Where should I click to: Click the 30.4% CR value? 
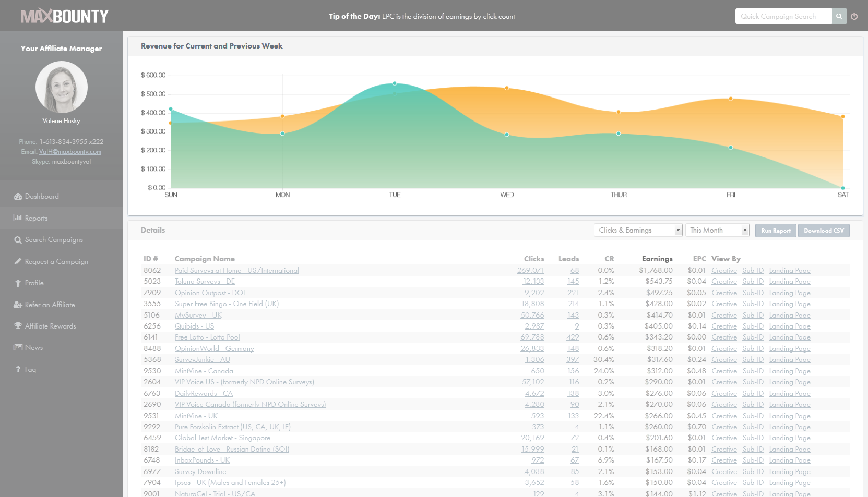[604, 359]
